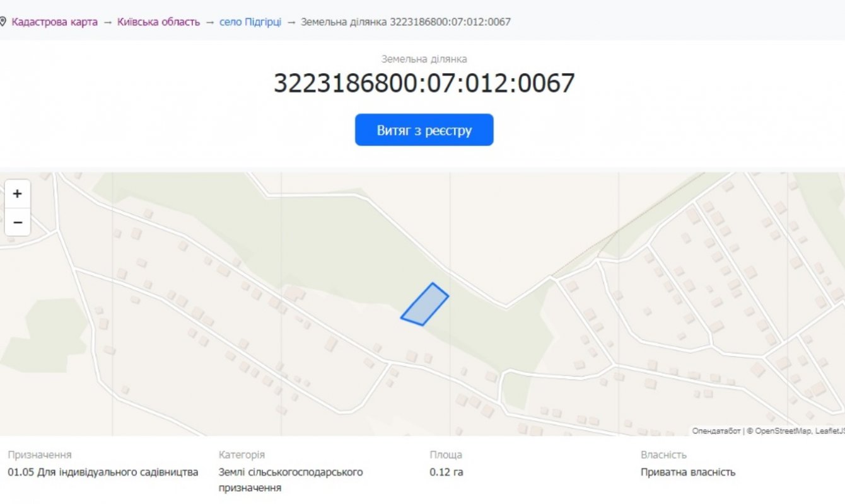Viewport: 845px width, 504px height.
Task: Click the location pin icon in breadcrumb
Action: (3, 22)
